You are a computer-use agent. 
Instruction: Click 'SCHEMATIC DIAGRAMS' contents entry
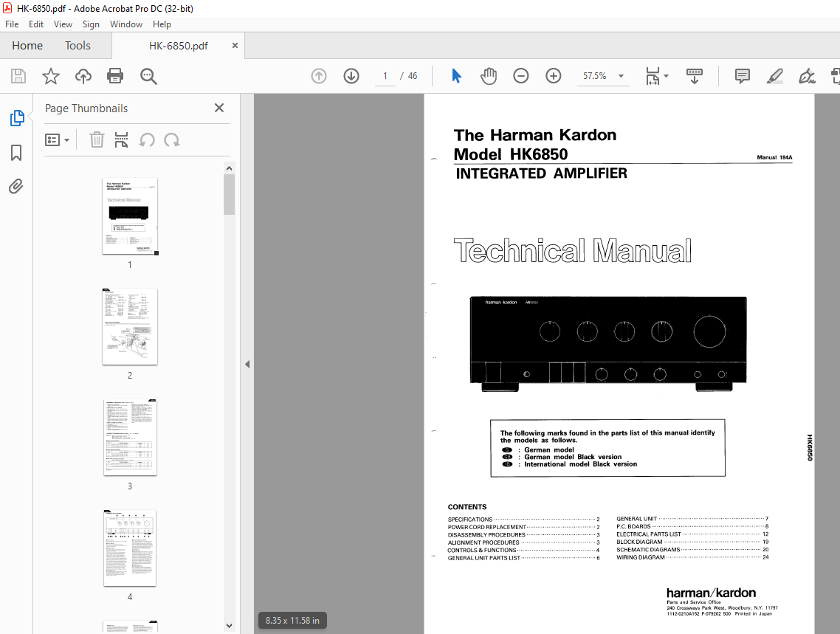click(x=648, y=549)
